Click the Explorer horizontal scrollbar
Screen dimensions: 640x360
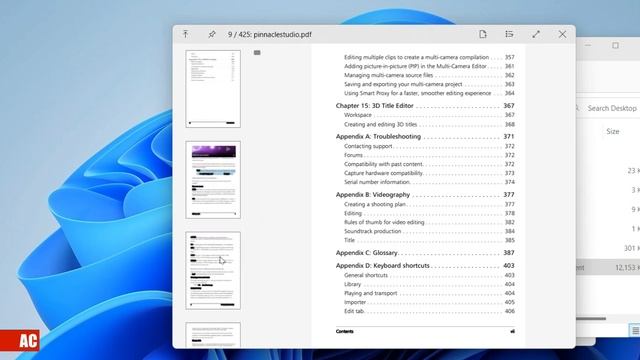point(591,319)
